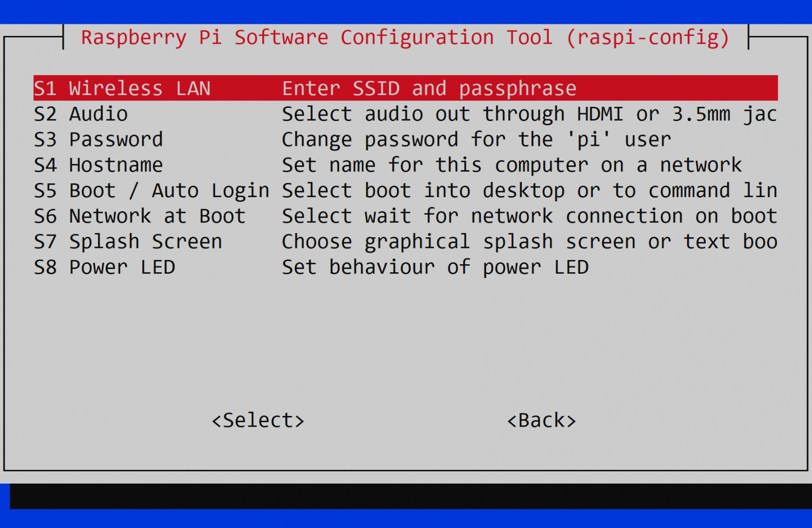Image resolution: width=812 pixels, height=528 pixels.
Task: Click 'Set name for this computer' description
Action: [x=511, y=165]
